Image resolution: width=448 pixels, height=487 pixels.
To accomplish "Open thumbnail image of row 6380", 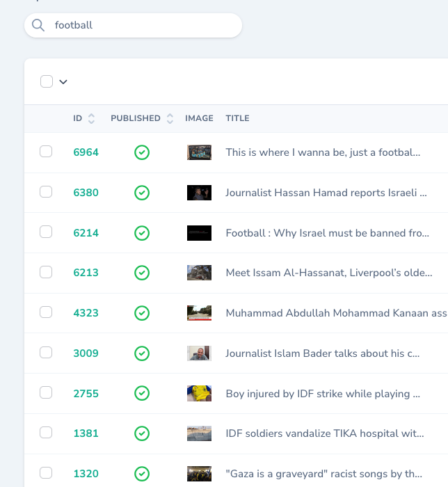I will click(x=200, y=193).
